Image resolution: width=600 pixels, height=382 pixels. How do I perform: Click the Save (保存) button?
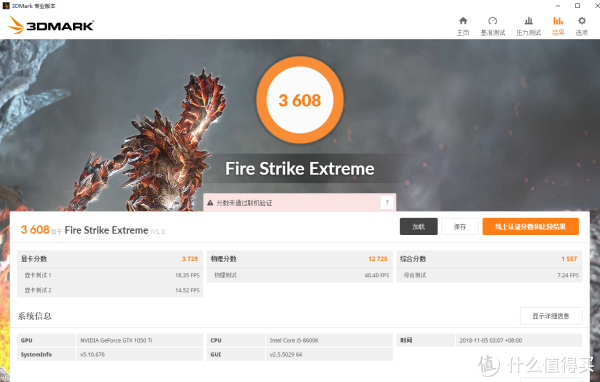tap(460, 227)
